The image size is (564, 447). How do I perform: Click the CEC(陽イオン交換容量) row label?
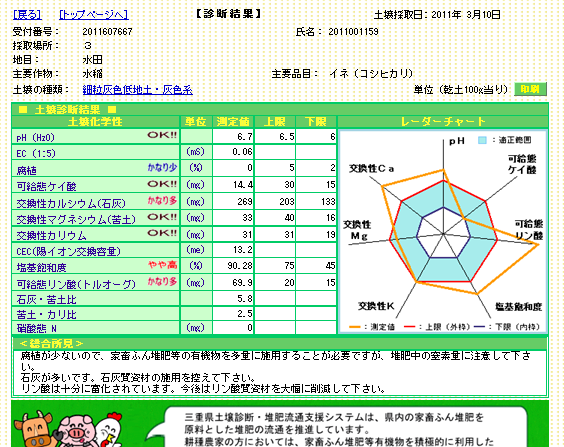click(x=68, y=251)
